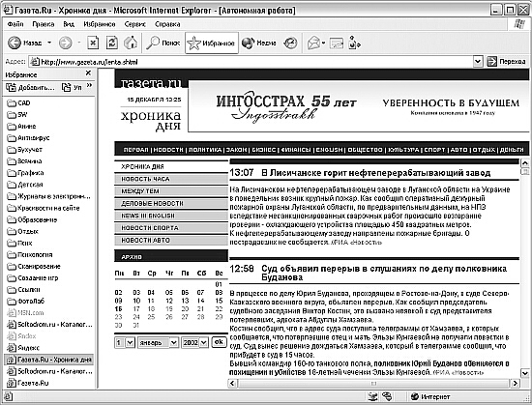This screenshot has width=532, height=405.
Task: Open the Правка menu
Action: [x=44, y=24]
